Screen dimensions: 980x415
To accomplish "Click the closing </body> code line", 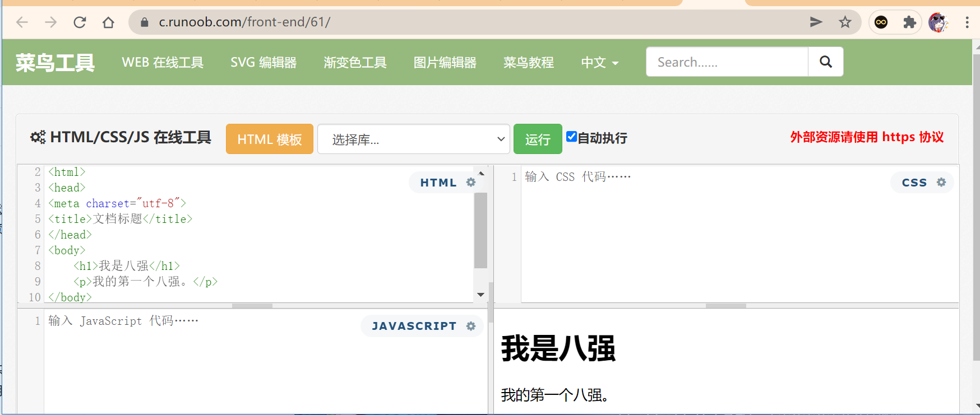I will coord(70,297).
